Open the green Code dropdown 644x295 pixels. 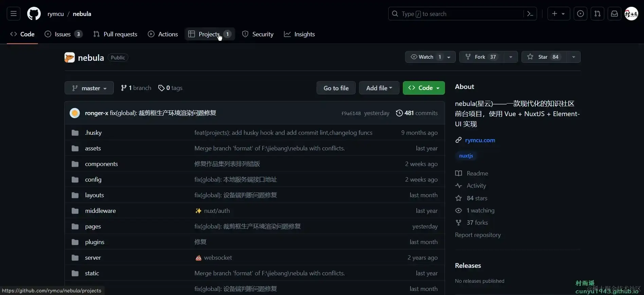point(424,88)
